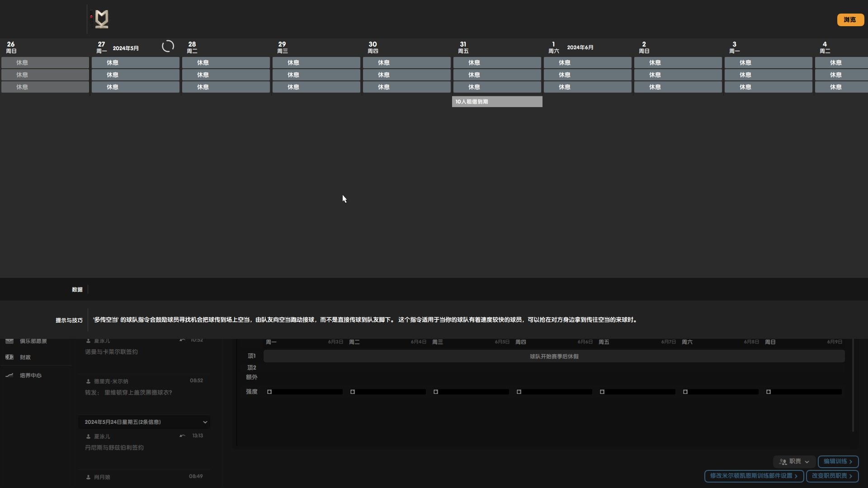This screenshot has width=868, height=488.
Task: Click the third 休息 session on May 29
Action: pos(316,87)
